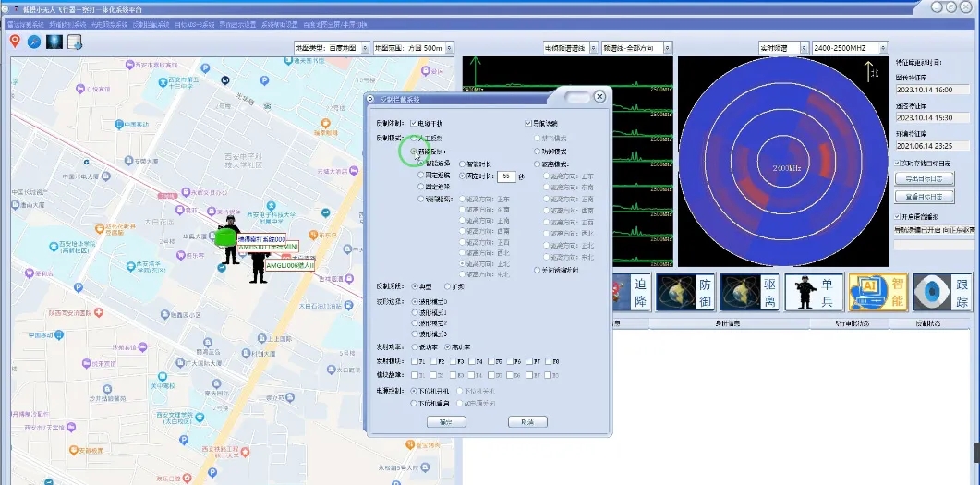This screenshot has width=980, height=485.
Task: Click the 查看目标日志 button
Action: [924, 197]
